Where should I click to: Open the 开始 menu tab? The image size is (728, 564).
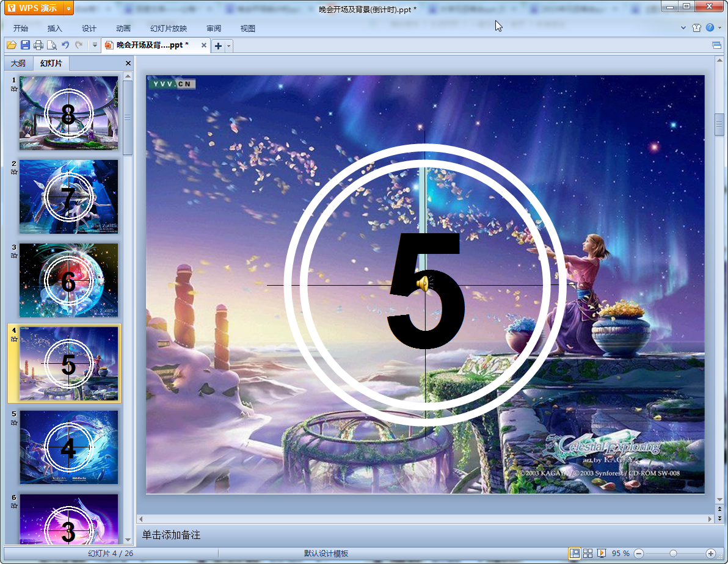coord(20,28)
